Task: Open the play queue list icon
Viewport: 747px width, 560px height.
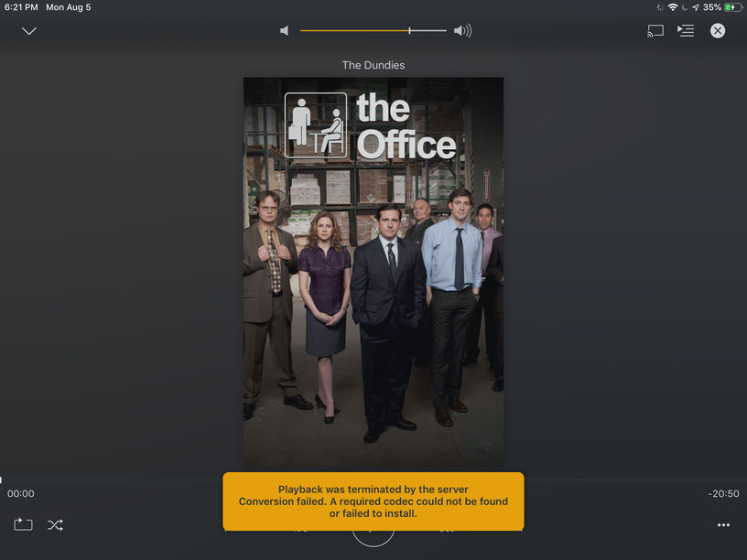Action: pos(686,31)
